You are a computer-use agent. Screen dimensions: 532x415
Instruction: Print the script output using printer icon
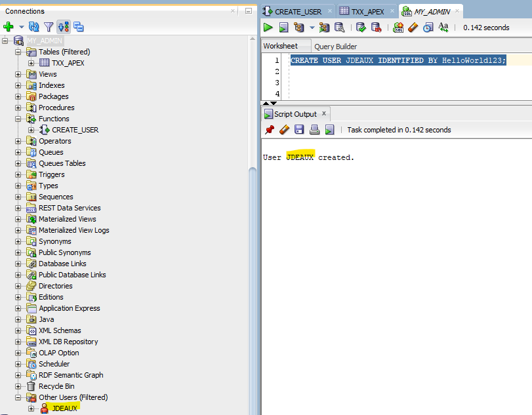click(x=314, y=130)
